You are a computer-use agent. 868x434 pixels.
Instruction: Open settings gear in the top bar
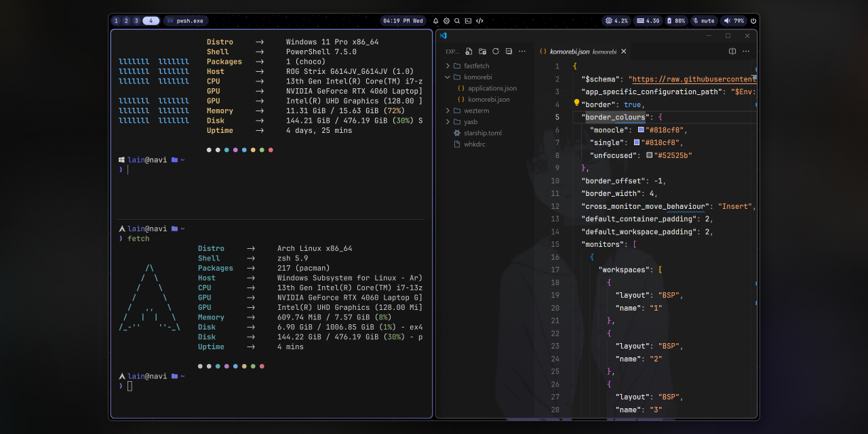click(x=447, y=21)
